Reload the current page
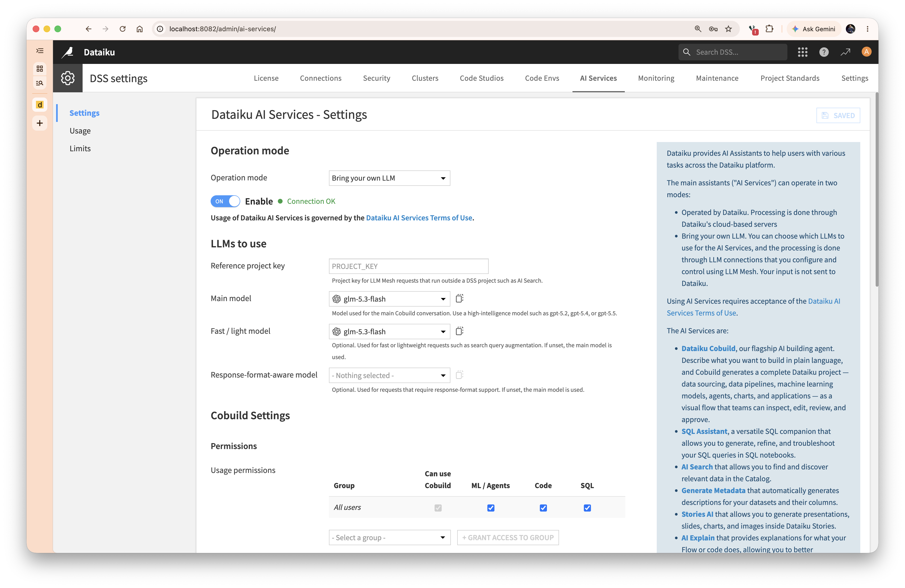905x588 pixels. [122, 29]
